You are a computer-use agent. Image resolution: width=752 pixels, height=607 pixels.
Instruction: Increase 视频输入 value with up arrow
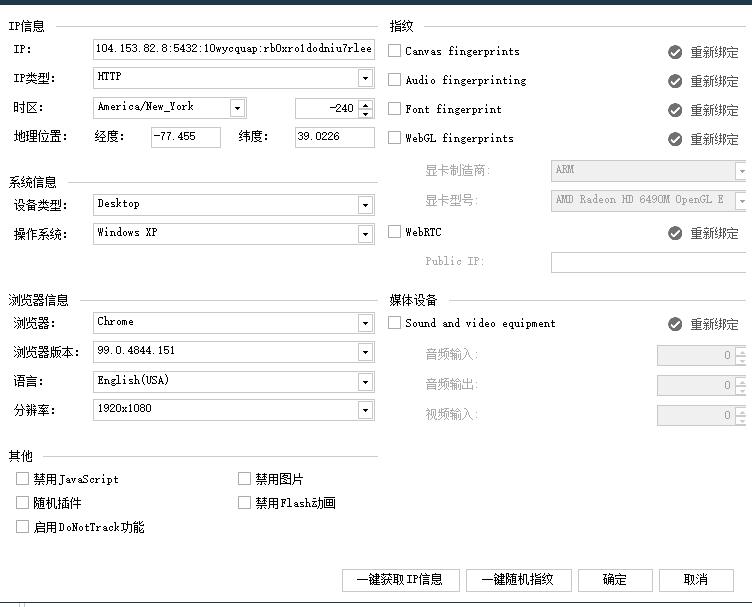[741, 411]
